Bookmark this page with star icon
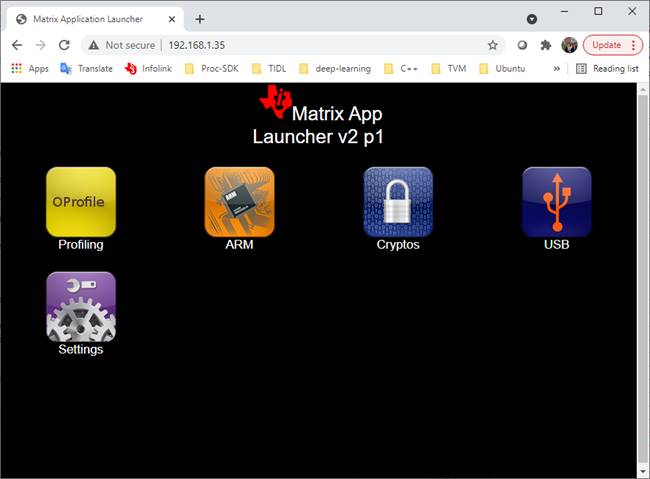The image size is (650, 479). pos(492,45)
